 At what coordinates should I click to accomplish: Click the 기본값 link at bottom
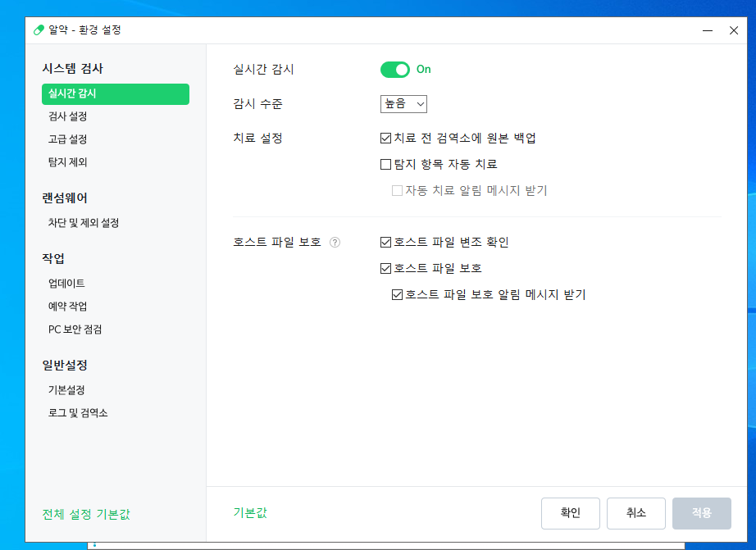[250, 513]
